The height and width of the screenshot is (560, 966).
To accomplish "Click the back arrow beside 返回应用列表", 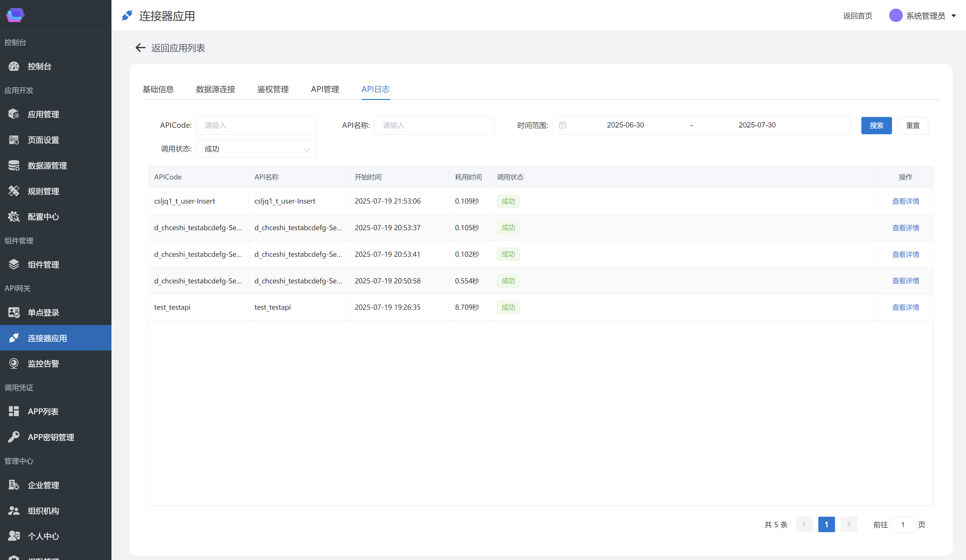I will [x=140, y=48].
